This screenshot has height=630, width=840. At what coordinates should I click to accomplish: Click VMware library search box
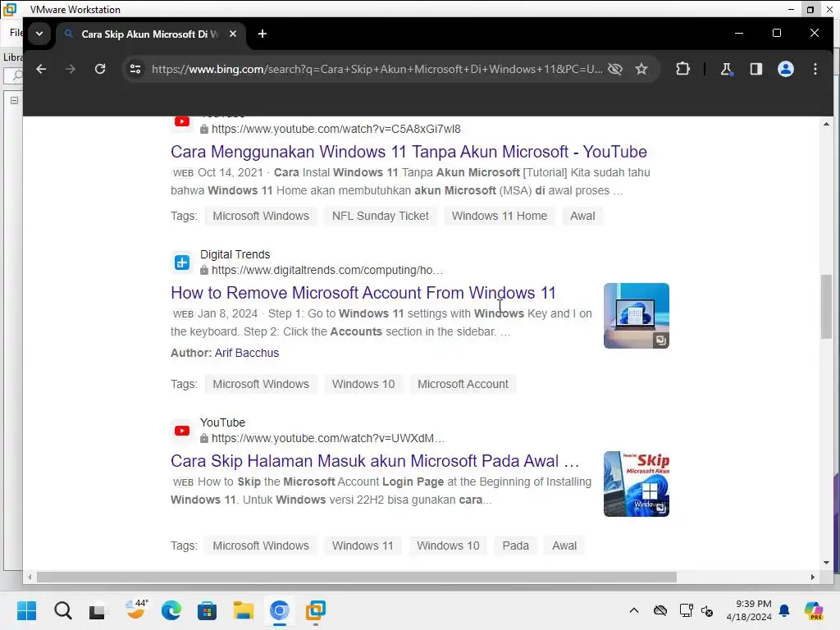coord(13,75)
